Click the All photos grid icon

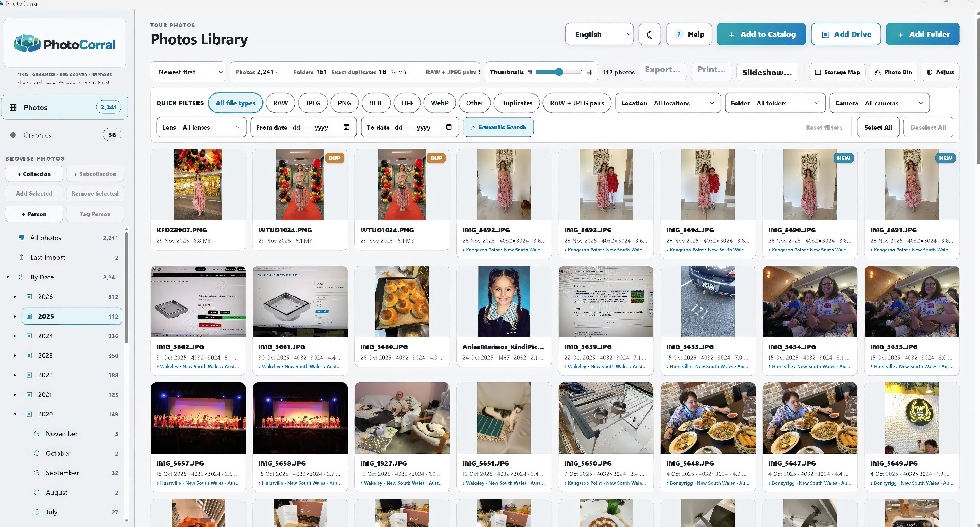[21, 237]
